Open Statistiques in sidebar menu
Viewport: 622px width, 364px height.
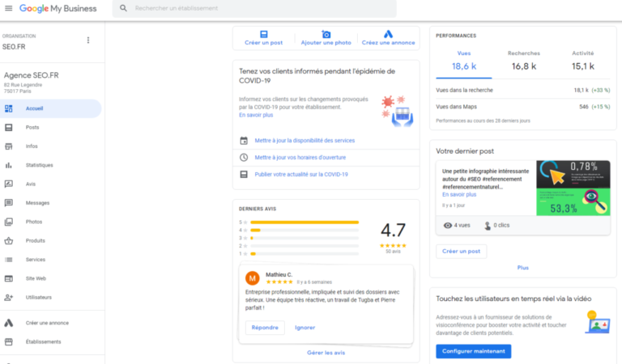coord(51,165)
